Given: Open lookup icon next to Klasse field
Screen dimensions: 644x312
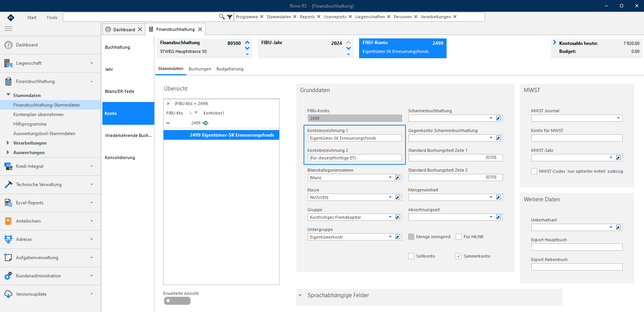Looking at the screenshot, I should point(398,197).
